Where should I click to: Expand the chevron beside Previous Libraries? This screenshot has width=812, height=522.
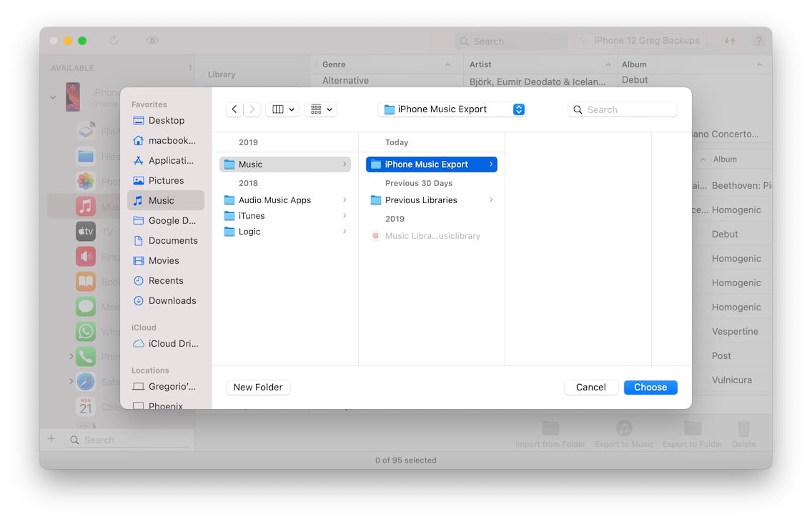[x=491, y=200]
